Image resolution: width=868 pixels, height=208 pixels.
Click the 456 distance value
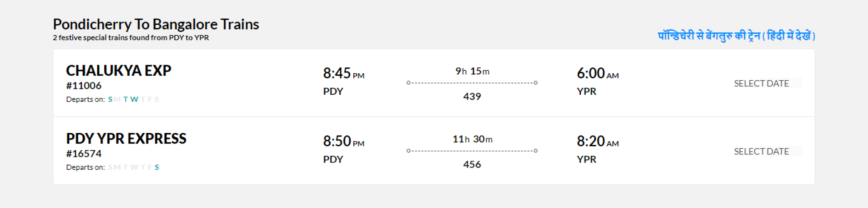pyautogui.click(x=472, y=165)
